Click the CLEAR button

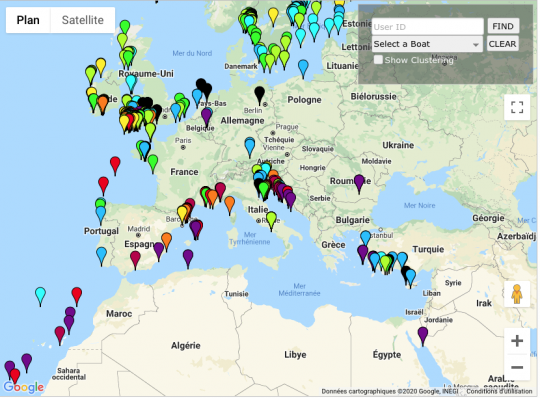[x=502, y=44]
